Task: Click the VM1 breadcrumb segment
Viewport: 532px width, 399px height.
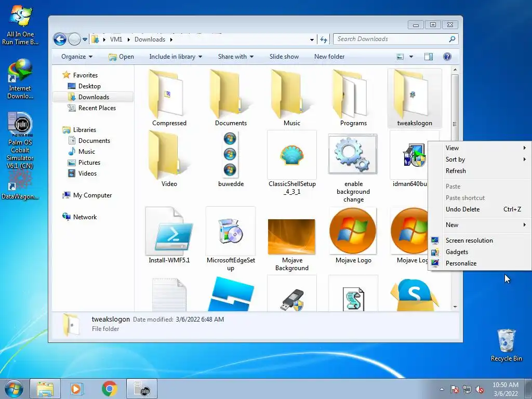Action: 116,39
